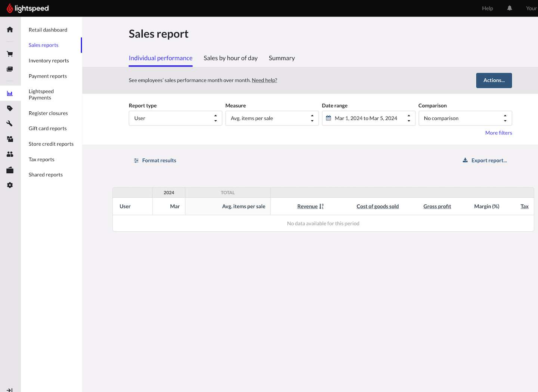Switch to Sales by hour of day tab
Image resolution: width=538 pixels, height=392 pixels.
pos(231,58)
